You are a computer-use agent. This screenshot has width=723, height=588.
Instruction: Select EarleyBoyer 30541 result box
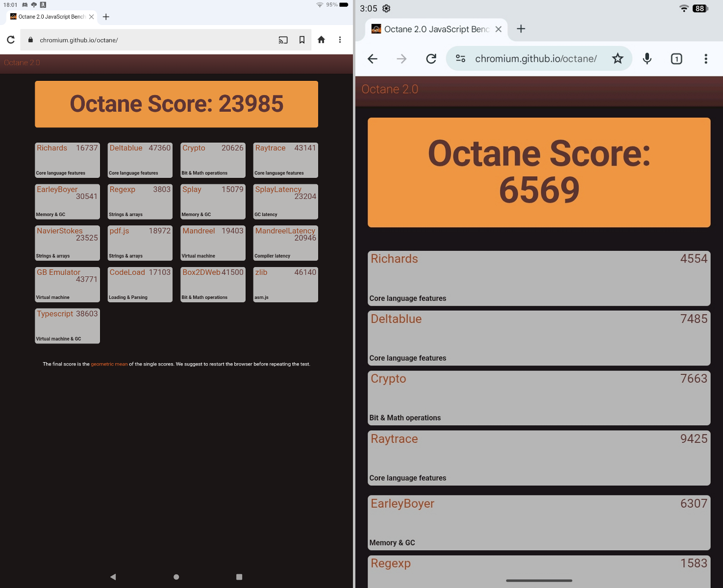click(68, 201)
